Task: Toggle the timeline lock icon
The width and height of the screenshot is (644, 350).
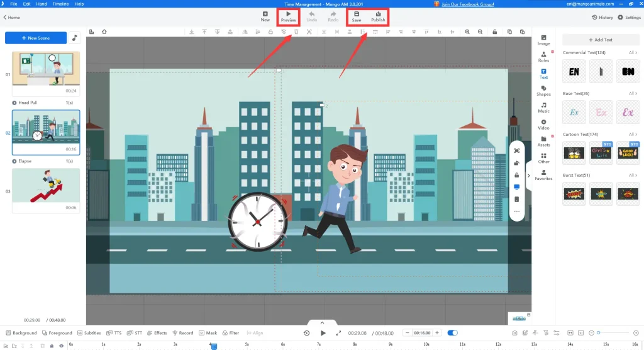Action: [x=51, y=346]
